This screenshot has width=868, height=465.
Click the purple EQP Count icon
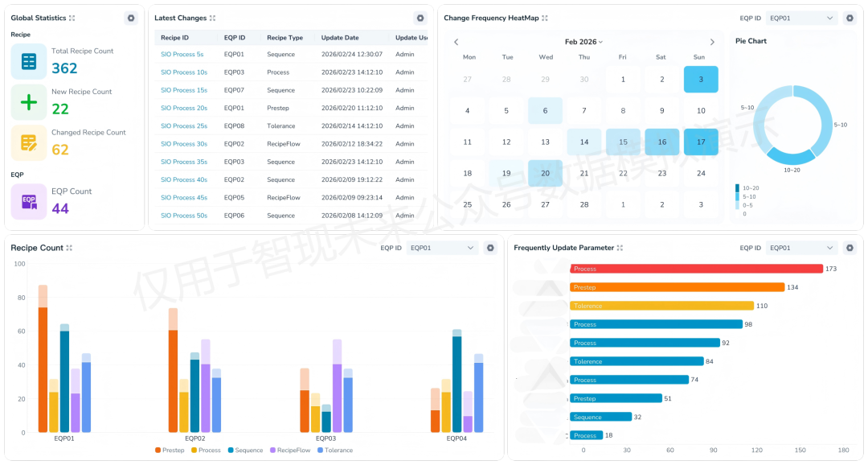pyautogui.click(x=29, y=202)
